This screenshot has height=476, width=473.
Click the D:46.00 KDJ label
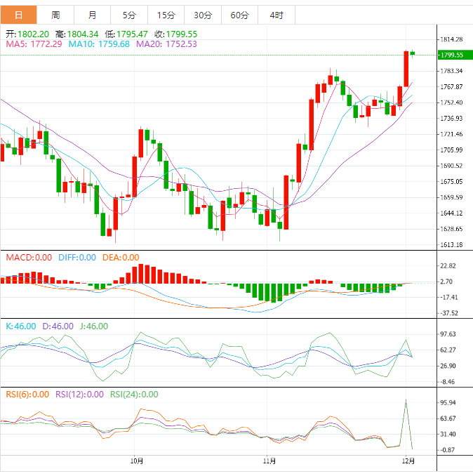[58, 326]
